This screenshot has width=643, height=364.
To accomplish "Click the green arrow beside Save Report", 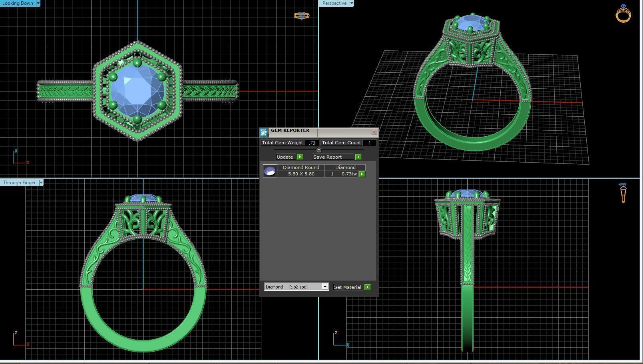I will tap(358, 157).
